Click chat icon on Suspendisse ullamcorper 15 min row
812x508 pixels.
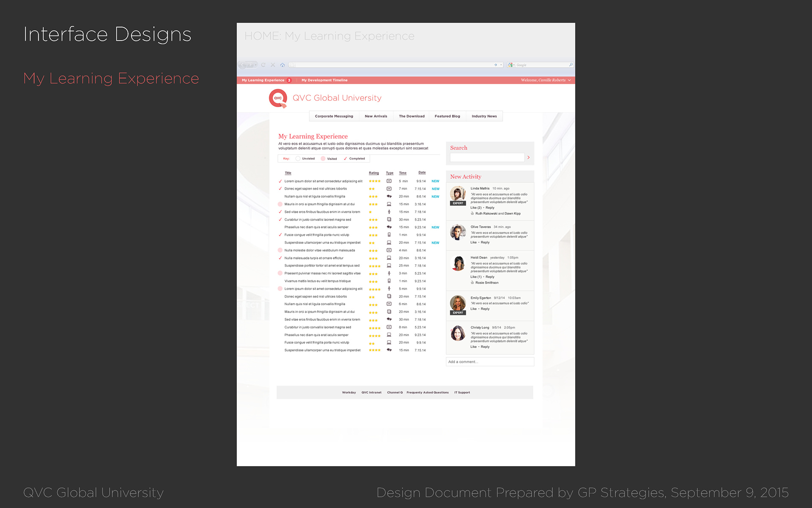point(389,350)
